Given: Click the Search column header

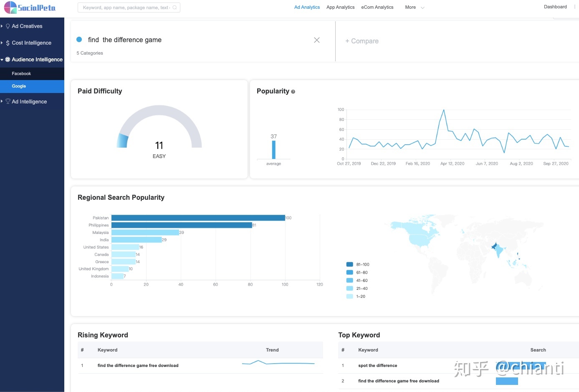Looking at the screenshot, I should [x=538, y=350].
